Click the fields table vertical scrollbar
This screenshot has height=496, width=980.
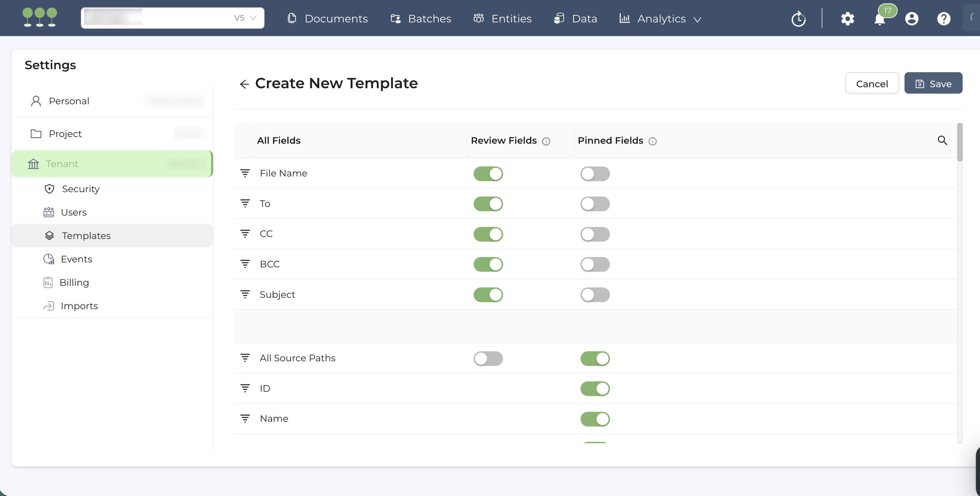point(959,142)
